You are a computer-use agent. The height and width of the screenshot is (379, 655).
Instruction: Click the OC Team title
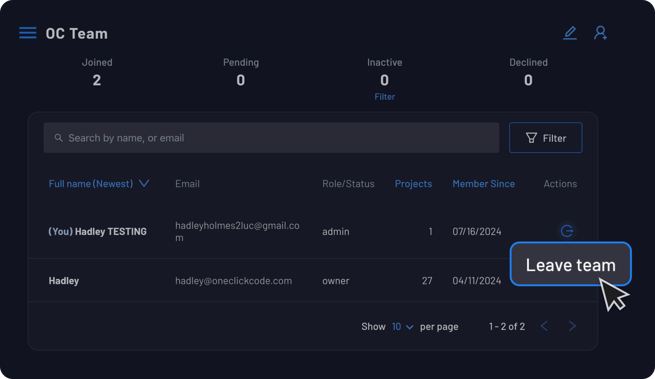pos(76,33)
